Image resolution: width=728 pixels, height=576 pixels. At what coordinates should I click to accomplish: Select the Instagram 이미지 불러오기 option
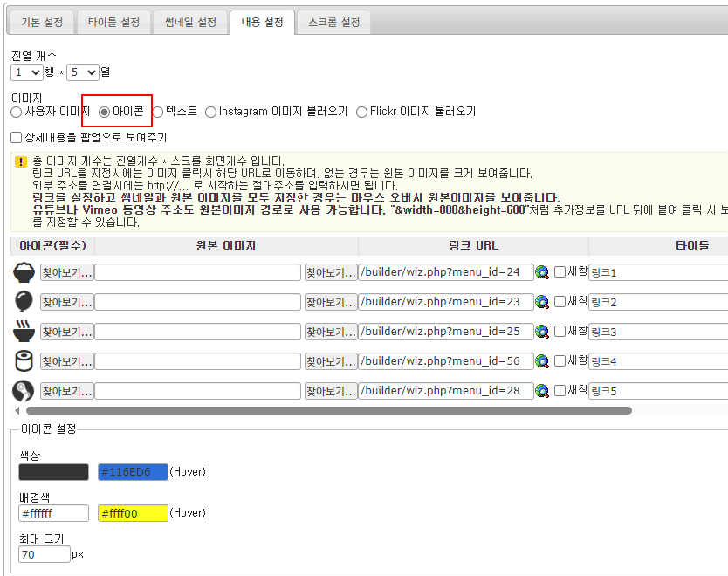[211, 113]
